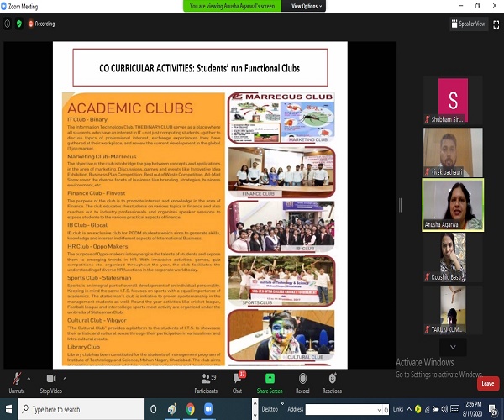
Task: Click the red Recording indicator
Action: (x=41, y=24)
